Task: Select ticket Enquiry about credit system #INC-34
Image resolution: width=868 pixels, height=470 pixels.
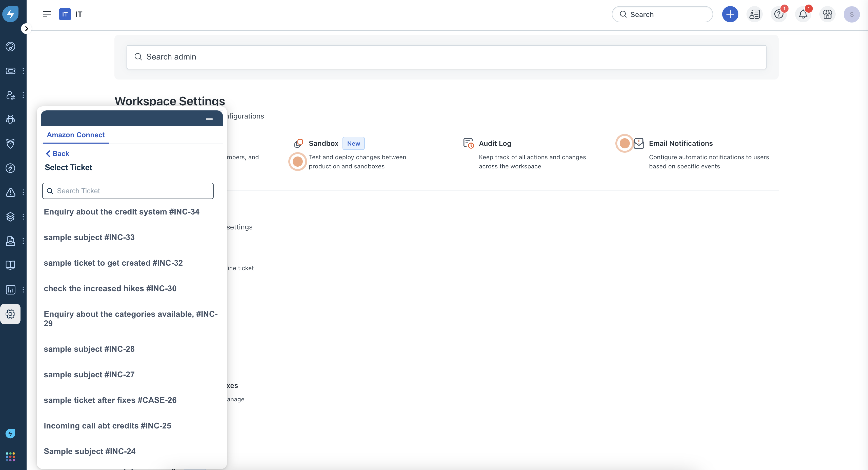Action: 121,212
